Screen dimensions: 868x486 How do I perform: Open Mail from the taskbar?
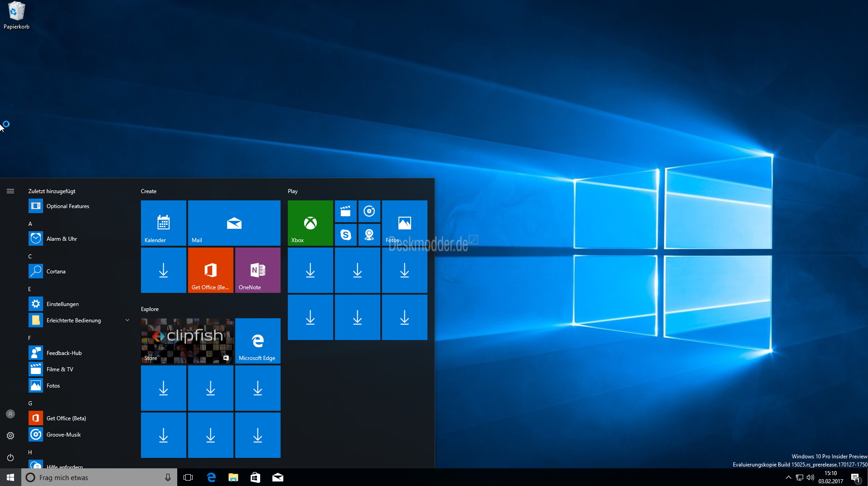click(x=277, y=477)
